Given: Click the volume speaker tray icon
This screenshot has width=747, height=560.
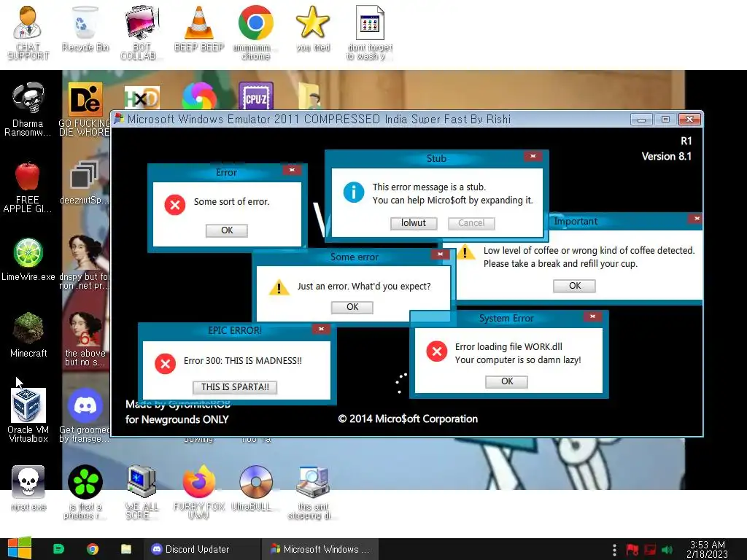Looking at the screenshot, I should 667,550.
